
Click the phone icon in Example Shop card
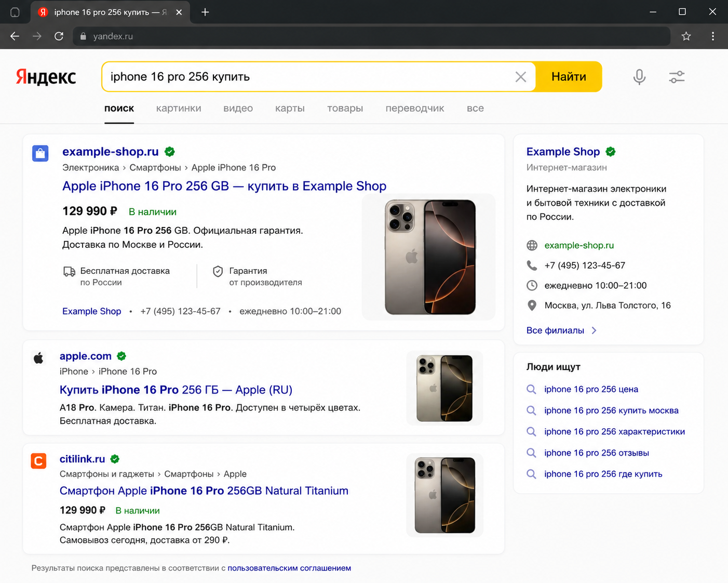click(532, 266)
